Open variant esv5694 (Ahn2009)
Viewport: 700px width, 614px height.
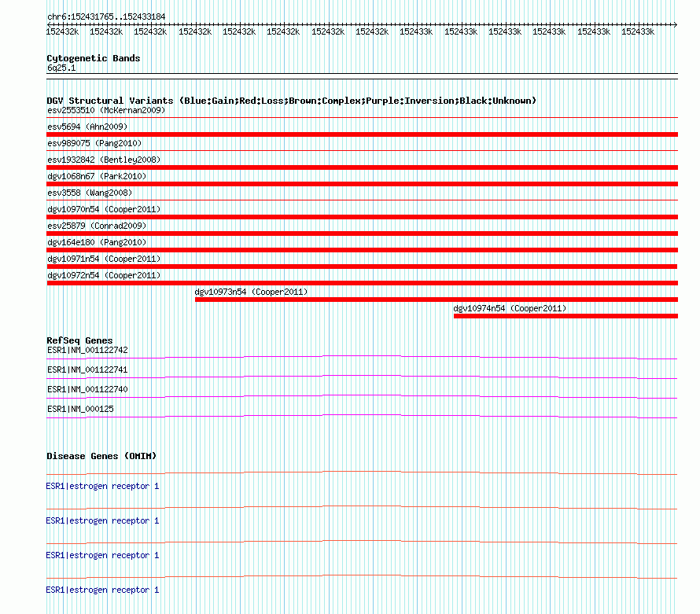click(x=87, y=127)
